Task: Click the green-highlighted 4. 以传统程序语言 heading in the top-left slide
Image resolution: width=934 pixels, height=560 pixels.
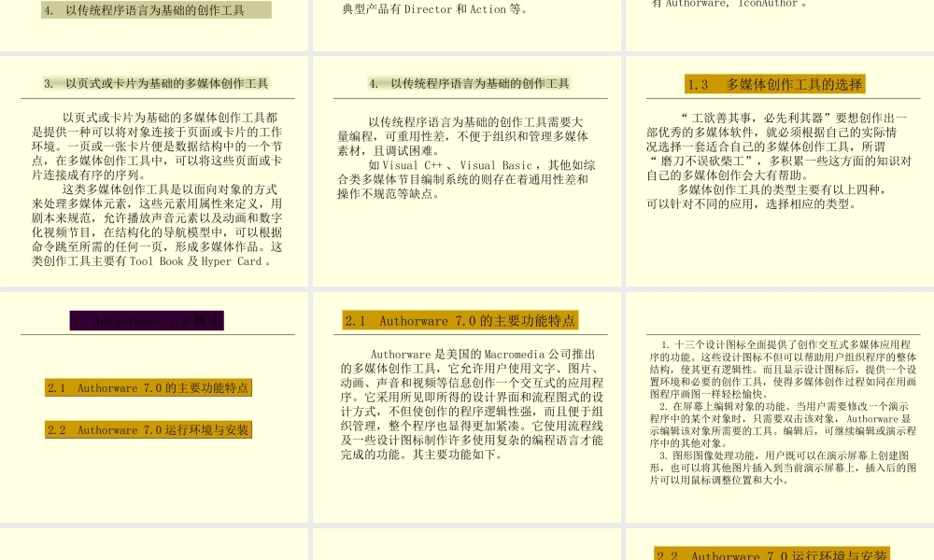Action: (156, 10)
